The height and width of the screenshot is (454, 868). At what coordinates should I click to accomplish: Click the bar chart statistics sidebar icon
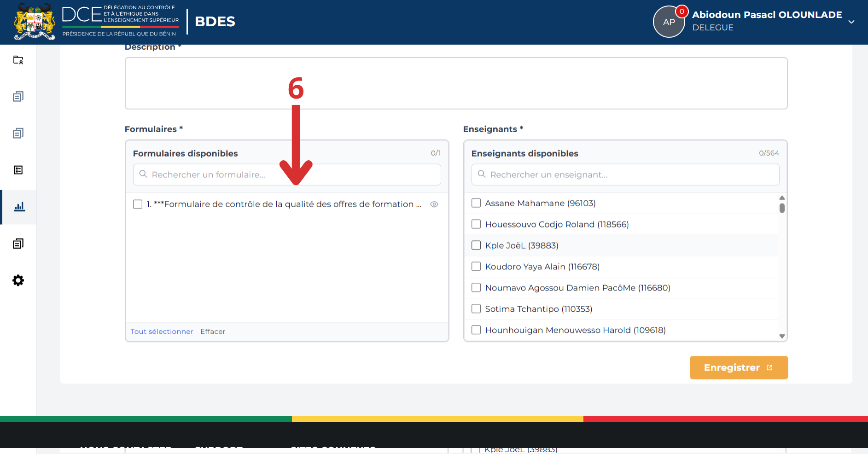19,207
